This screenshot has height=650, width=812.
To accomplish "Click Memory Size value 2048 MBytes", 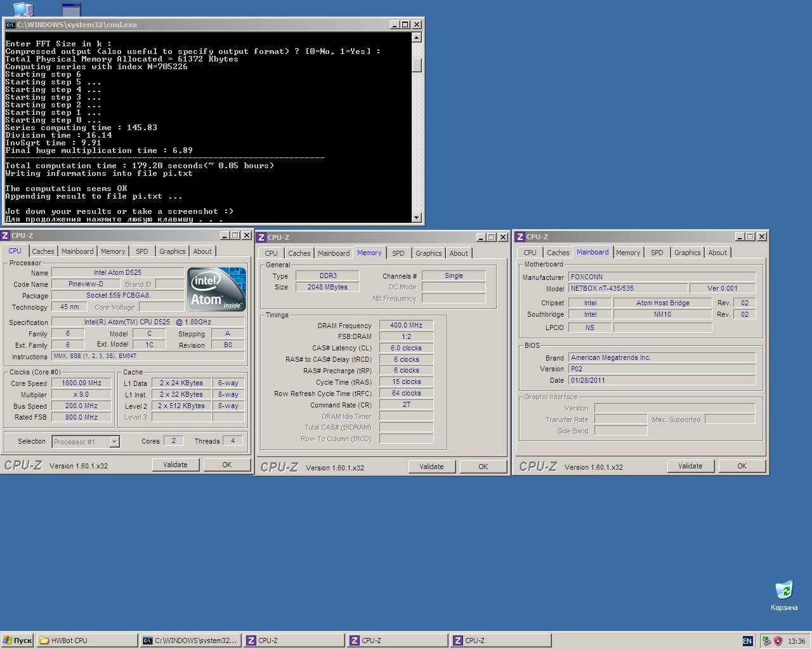I will (327, 287).
